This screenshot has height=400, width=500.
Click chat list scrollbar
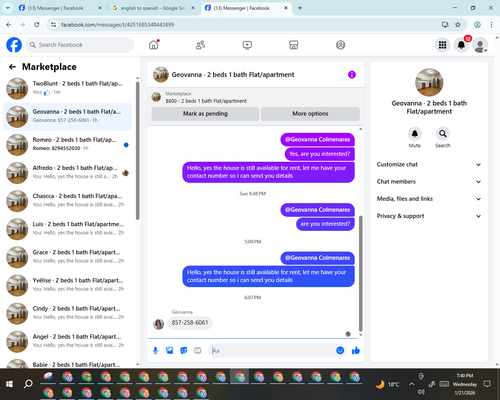tap(137, 151)
